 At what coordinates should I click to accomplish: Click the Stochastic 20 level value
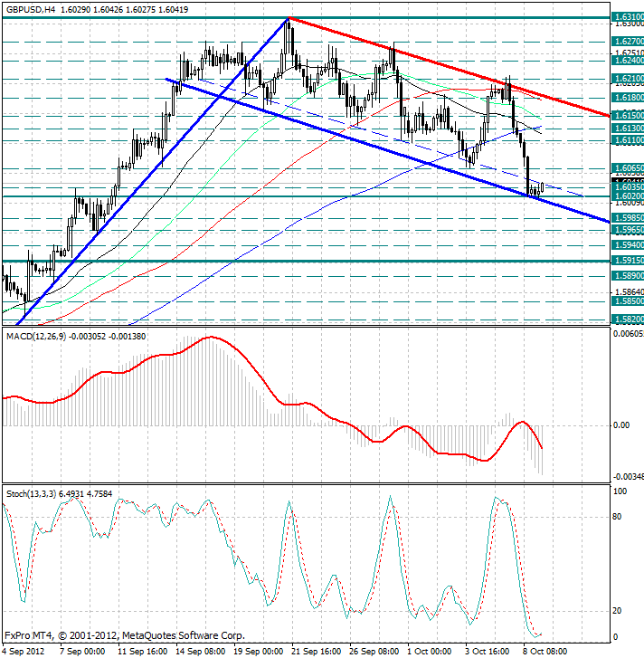[x=617, y=611]
